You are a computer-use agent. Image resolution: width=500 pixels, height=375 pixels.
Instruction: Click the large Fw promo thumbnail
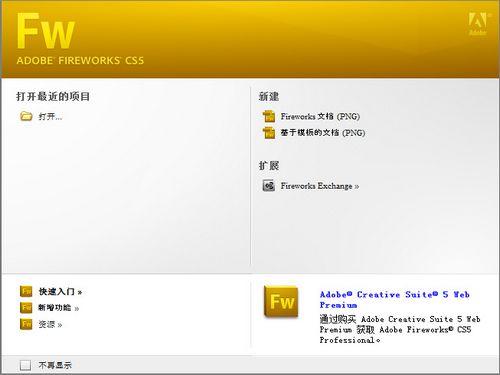click(x=281, y=301)
